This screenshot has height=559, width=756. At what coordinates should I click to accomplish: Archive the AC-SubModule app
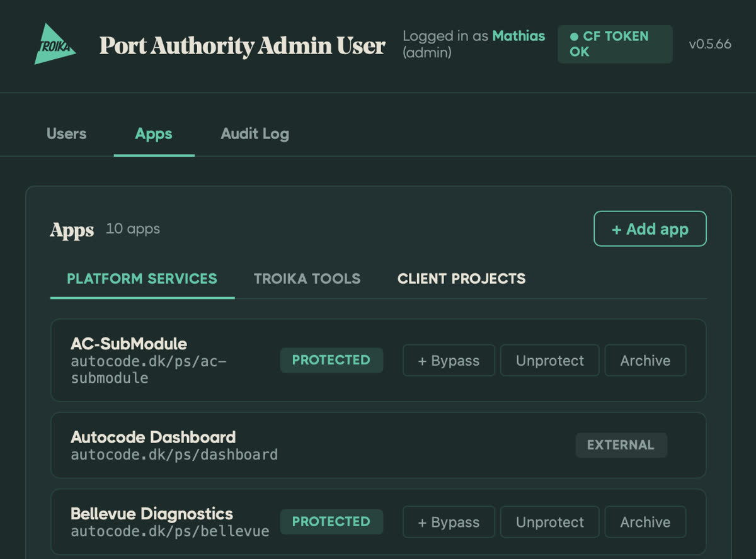[x=645, y=360]
